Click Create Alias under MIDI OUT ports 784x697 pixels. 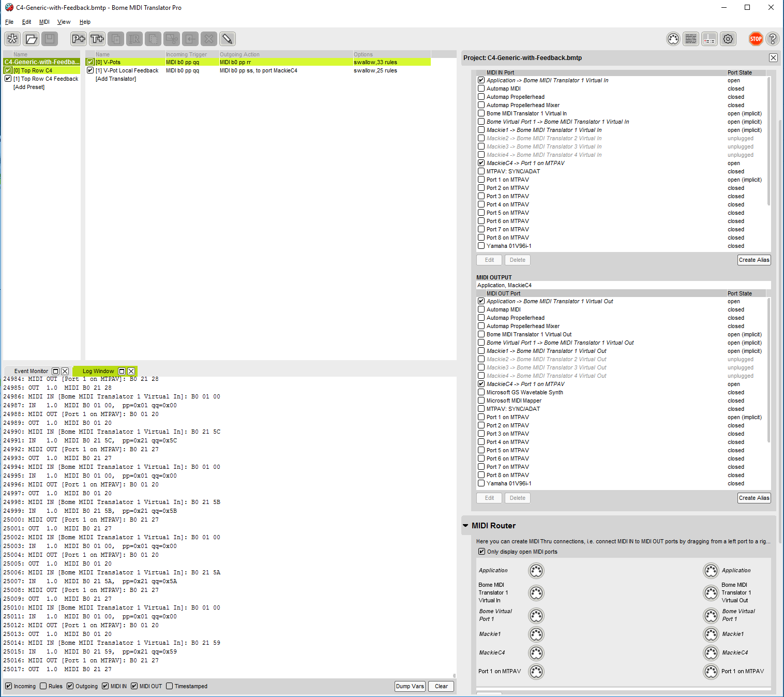pyautogui.click(x=754, y=498)
